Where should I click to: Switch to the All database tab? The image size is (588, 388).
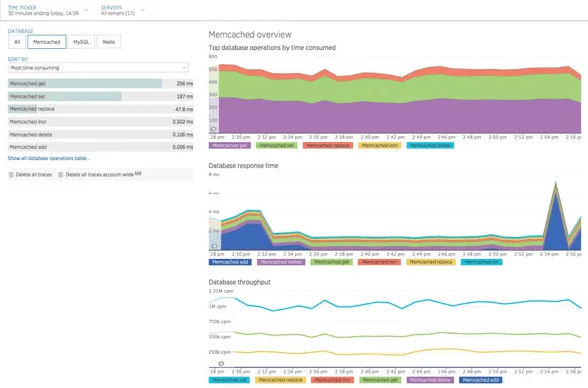pyautogui.click(x=17, y=42)
